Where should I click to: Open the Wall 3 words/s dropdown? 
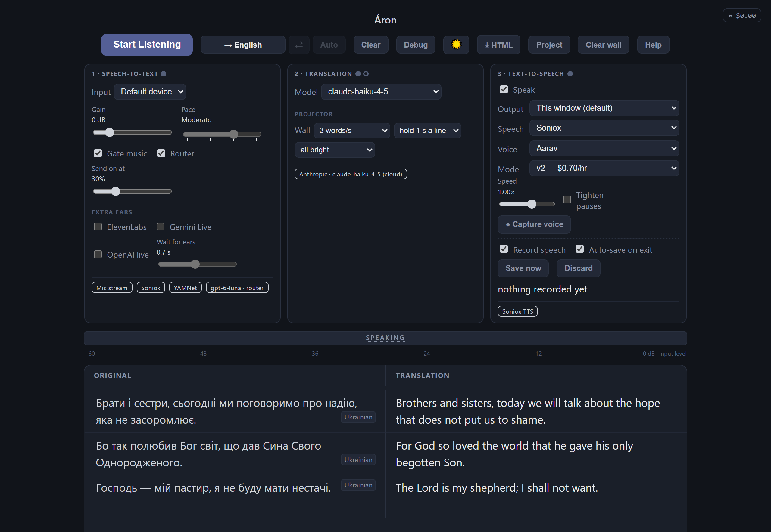click(x=352, y=130)
